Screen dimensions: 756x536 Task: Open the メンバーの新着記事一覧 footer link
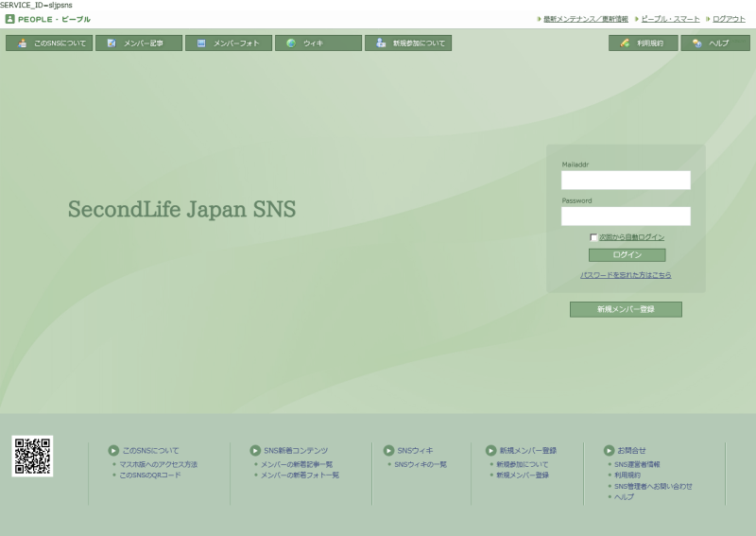pyautogui.click(x=297, y=464)
